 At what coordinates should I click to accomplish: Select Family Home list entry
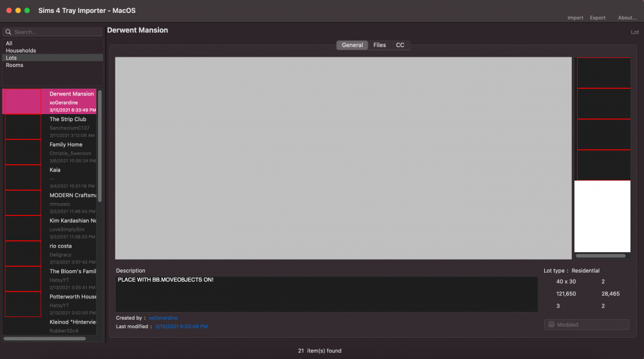(50, 152)
